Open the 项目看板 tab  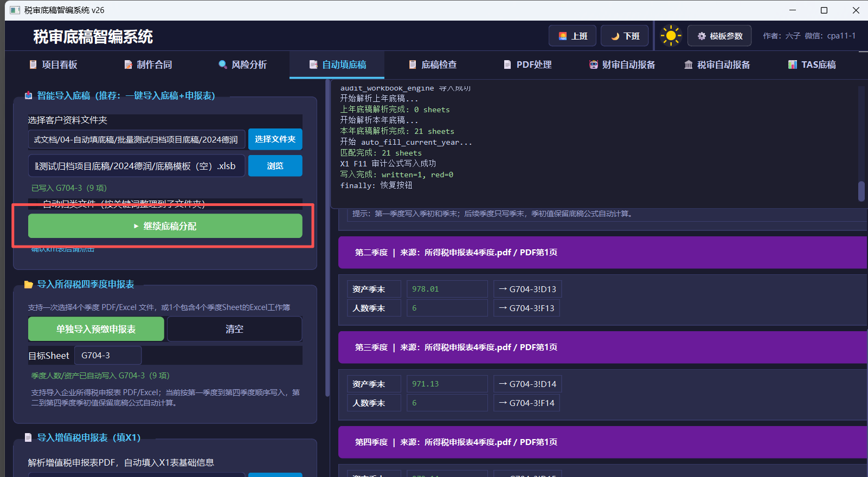coord(53,65)
